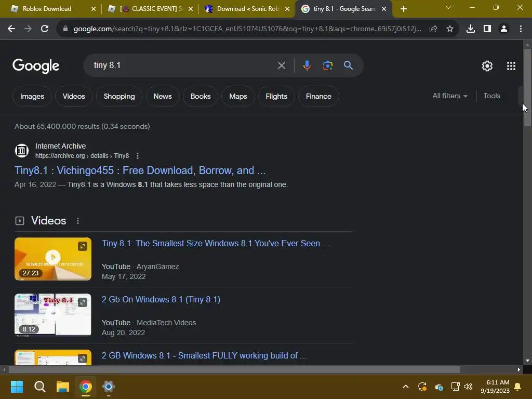532x399 pixels.
Task: Switch to Download Sonic Rob tab
Action: click(x=246, y=9)
